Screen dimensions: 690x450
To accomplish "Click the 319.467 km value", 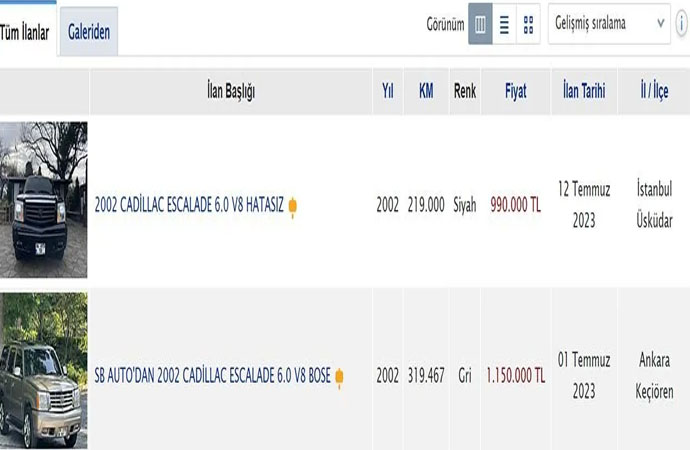I will click(x=426, y=376).
